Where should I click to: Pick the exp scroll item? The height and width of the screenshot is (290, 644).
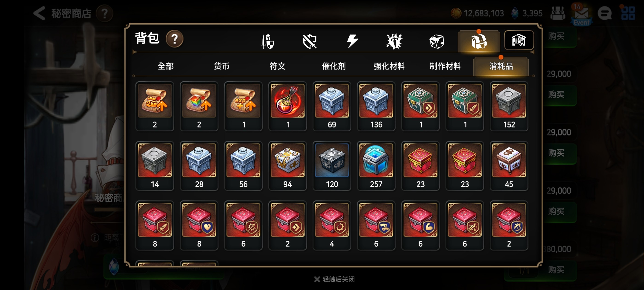243,106
